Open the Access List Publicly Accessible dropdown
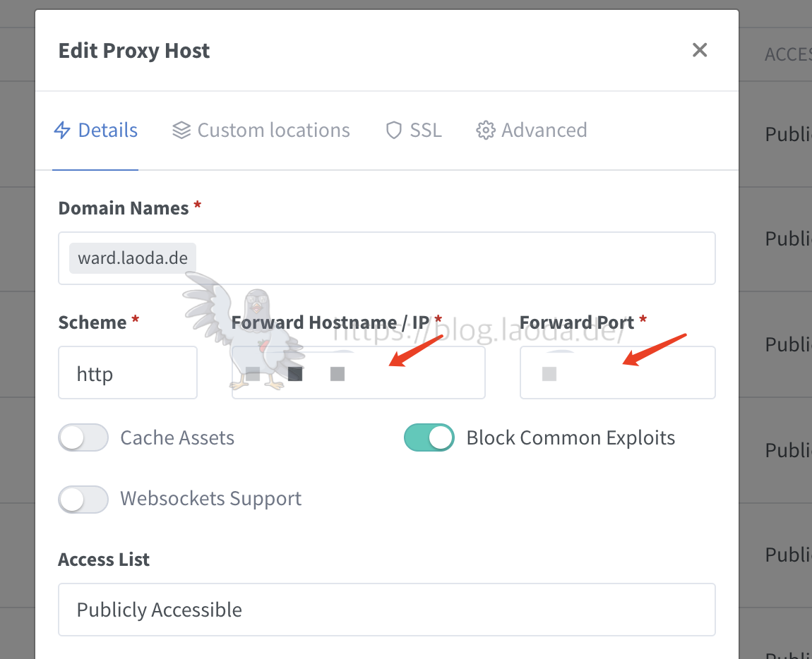The height and width of the screenshot is (659, 812). coord(387,610)
